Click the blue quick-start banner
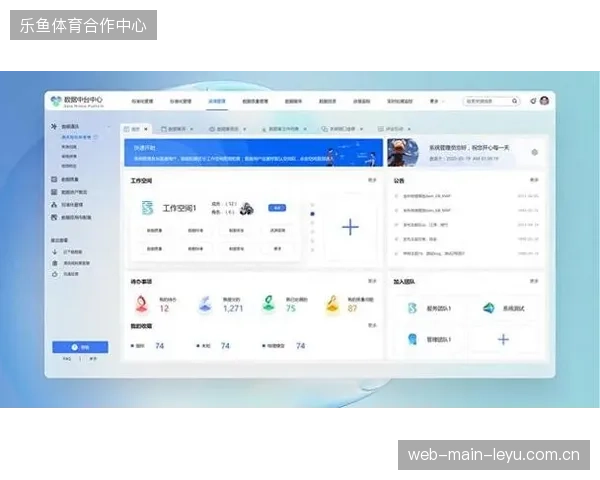The width and height of the screenshot is (600, 480). pyautogui.click(x=253, y=152)
